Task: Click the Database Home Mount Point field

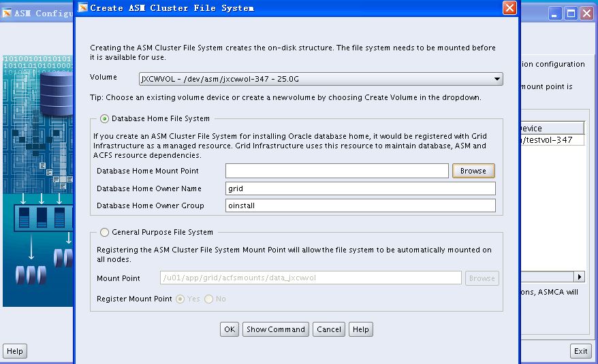Action: click(x=336, y=171)
